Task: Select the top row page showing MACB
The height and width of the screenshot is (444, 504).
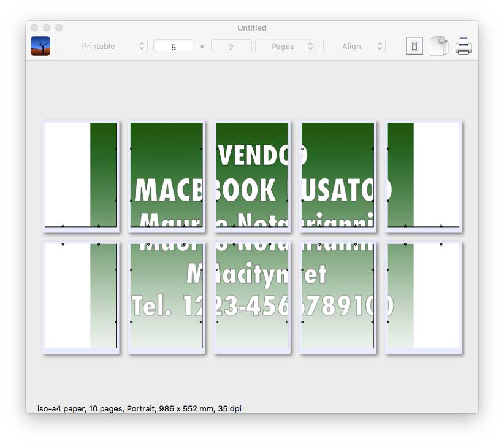Action: pyautogui.click(x=167, y=176)
